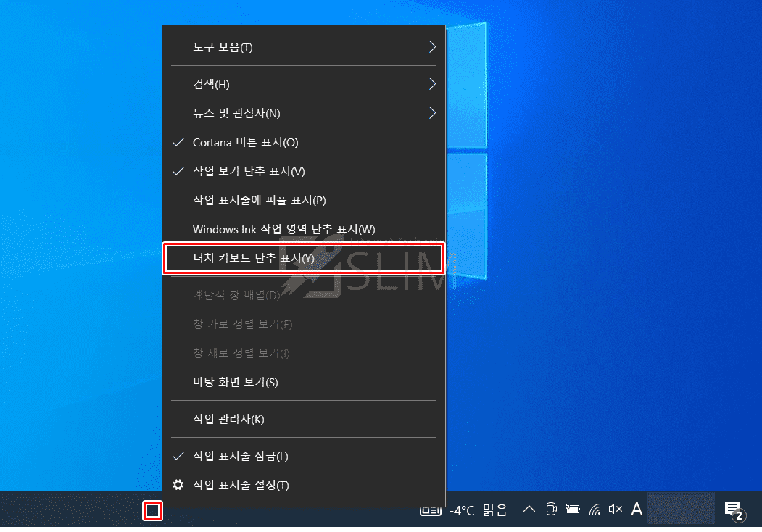This screenshot has height=532, width=762.
Task: Click the -4°C 맑음 weather widget
Action: (x=479, y=510)
